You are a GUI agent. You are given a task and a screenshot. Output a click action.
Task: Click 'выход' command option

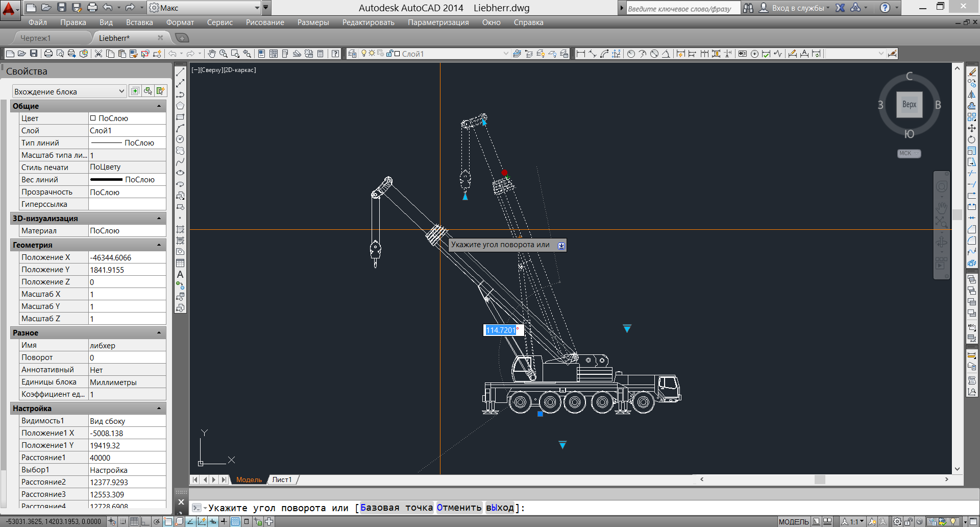500,508
